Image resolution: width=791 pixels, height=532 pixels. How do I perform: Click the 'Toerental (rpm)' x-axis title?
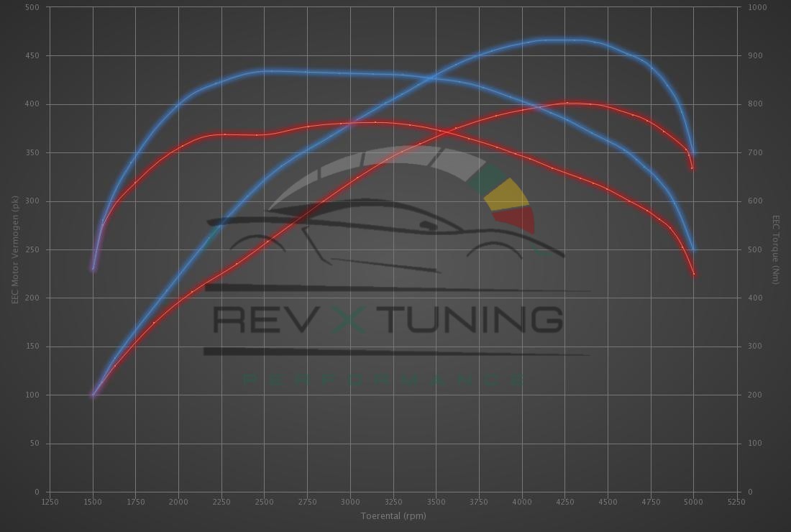[393, 516]
